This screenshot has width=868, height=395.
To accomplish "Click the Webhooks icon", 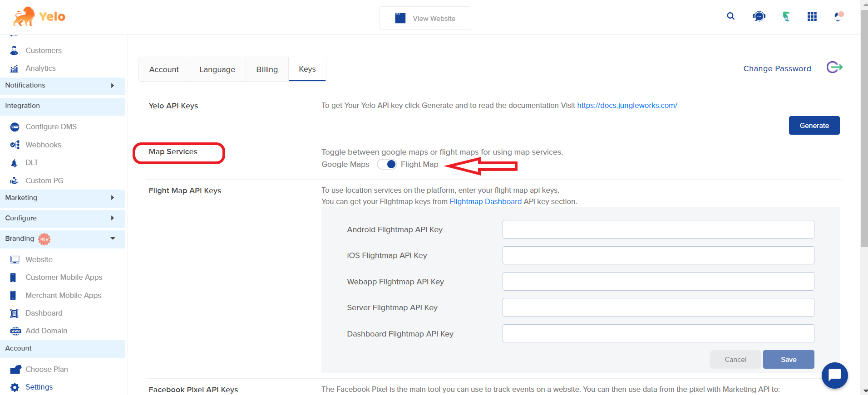I will (x=15, y=145).
